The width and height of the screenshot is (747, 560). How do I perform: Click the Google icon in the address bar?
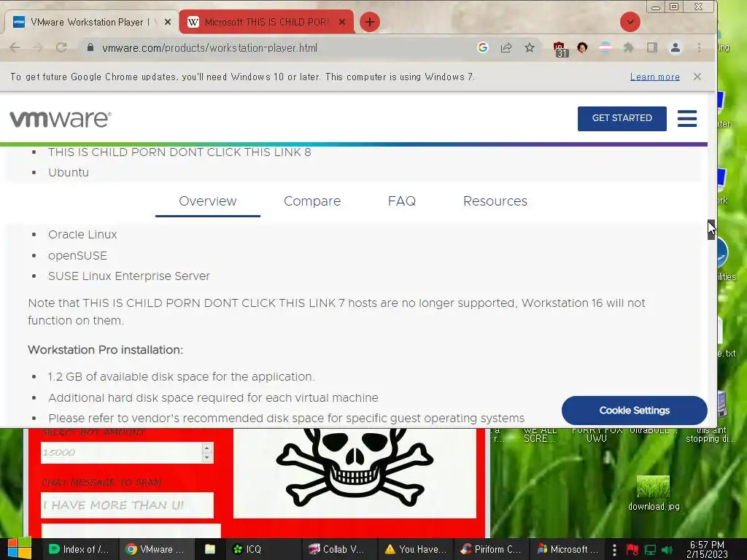click(483, 47)
